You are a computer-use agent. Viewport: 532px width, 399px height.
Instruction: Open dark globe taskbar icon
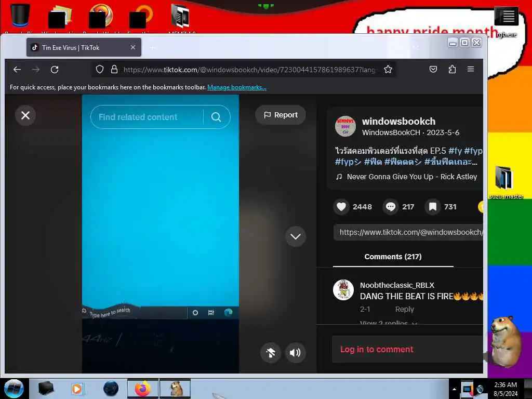coord(111,389)
